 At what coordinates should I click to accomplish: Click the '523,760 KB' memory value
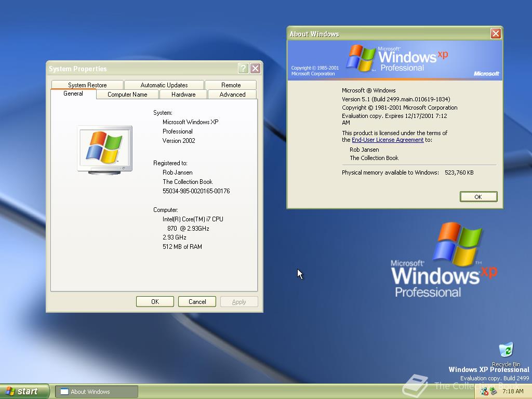coord(459,172)
